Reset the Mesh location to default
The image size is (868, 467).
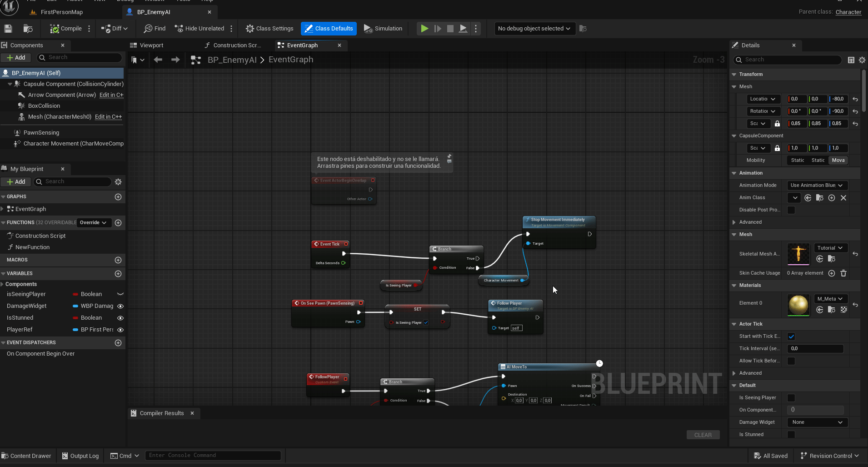point(855,99)
